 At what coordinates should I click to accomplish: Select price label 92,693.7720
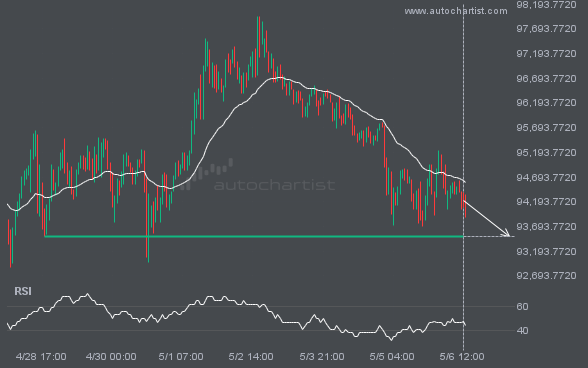546,276
